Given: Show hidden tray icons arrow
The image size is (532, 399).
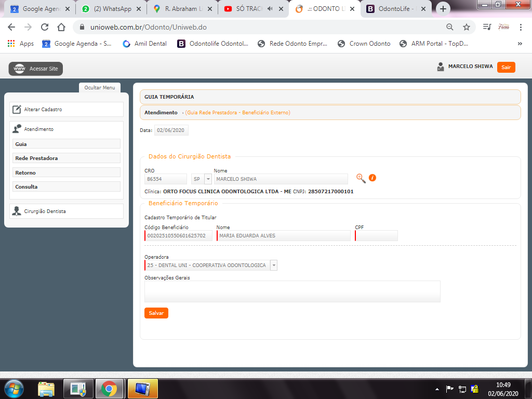Looking at the screenshot, I should 437,389.
